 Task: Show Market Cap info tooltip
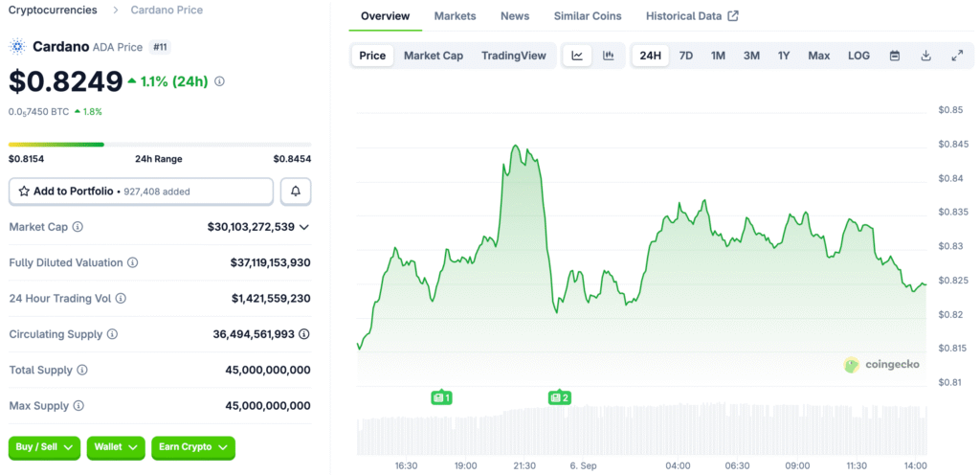coord(78,227)
